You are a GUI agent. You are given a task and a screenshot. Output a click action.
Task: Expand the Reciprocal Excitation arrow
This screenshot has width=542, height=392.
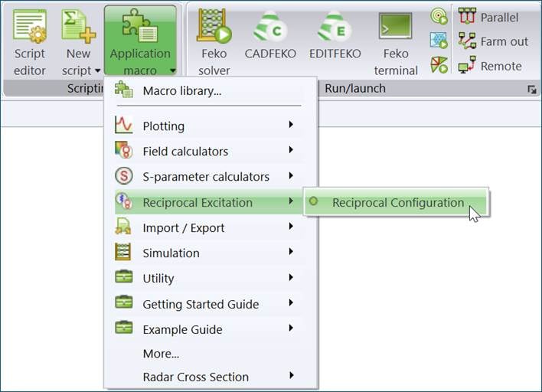click(x=291, y=201)
